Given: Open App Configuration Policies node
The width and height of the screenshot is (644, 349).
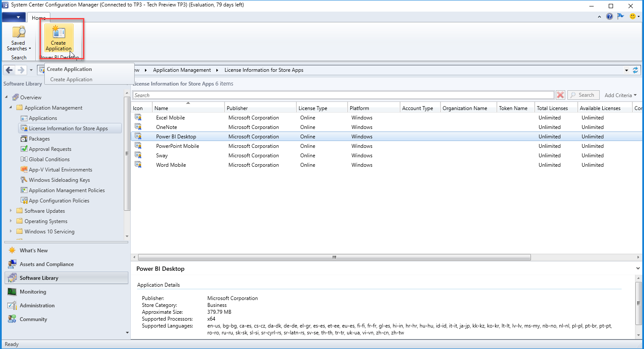Looking at the screenshot, I should click(59, 201).
